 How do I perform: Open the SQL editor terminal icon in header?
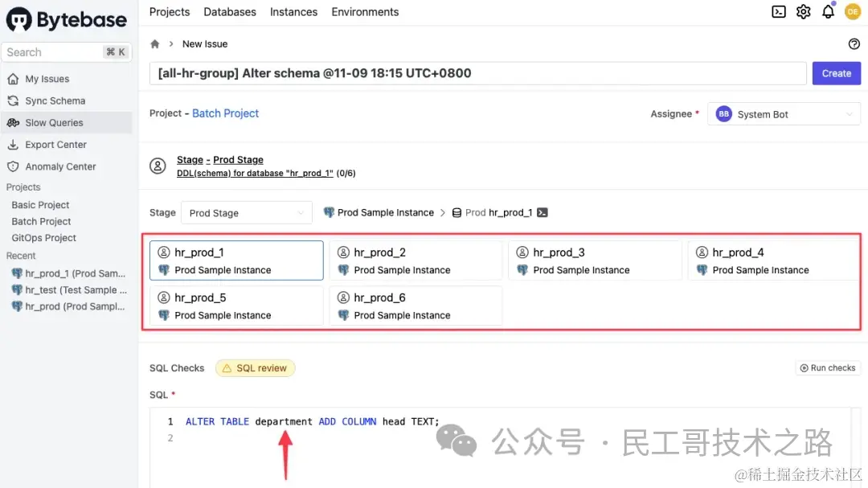(x=778, y=11)
